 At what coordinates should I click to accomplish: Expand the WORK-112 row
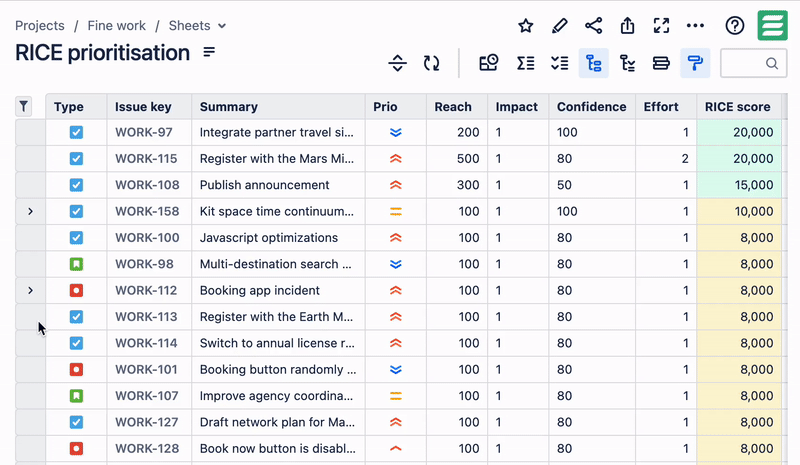pos(31,290)
